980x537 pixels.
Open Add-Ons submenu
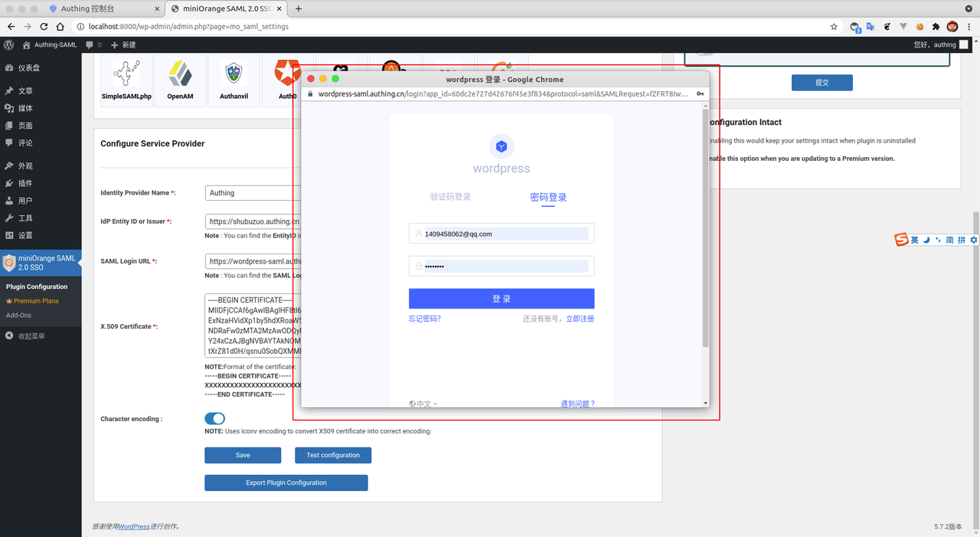pos(19,315)
